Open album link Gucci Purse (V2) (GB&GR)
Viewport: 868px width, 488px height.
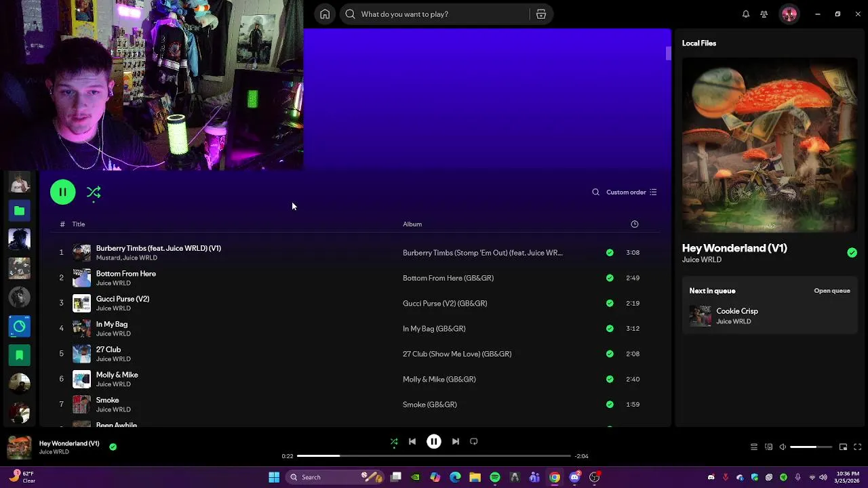[x=445, y=304]
